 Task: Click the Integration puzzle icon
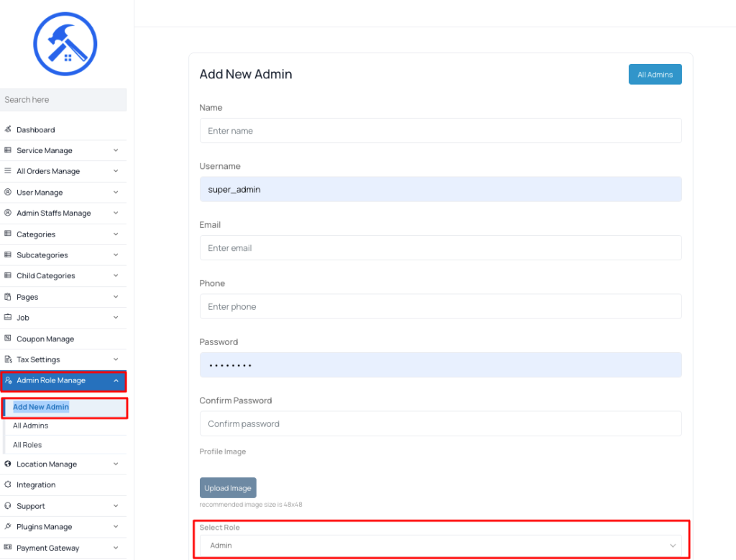coord(8,485)
